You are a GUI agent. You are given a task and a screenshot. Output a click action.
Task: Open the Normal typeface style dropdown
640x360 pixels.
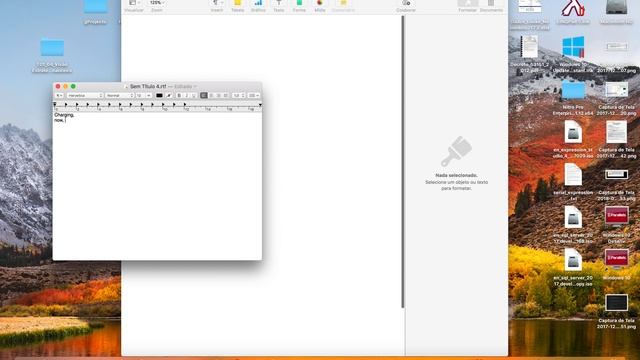120,96
